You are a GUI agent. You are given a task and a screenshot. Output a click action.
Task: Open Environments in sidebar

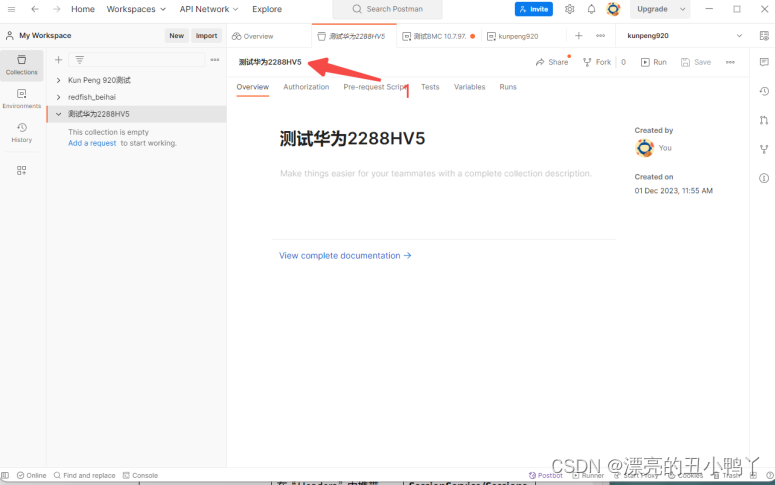[x=22, y=99]
